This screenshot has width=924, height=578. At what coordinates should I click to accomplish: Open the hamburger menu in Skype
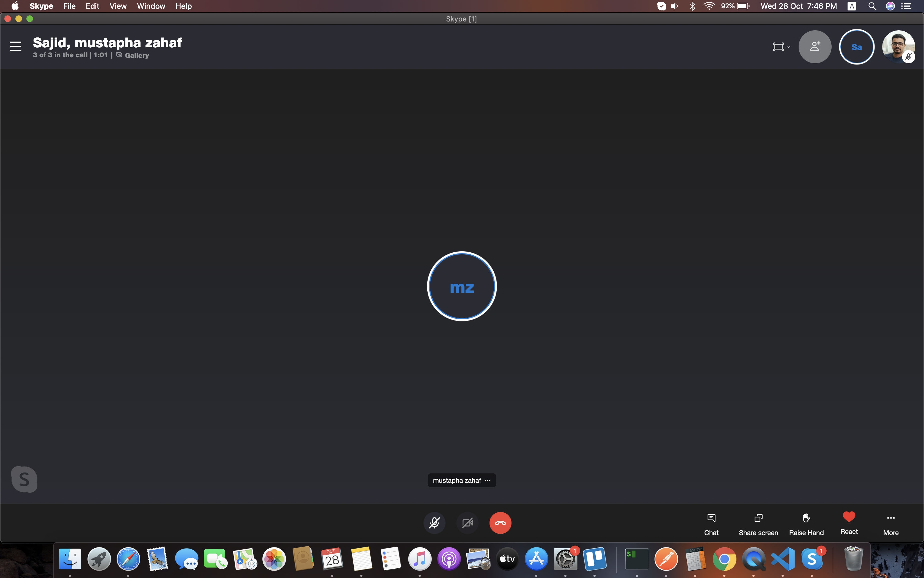tap(16, 46)
